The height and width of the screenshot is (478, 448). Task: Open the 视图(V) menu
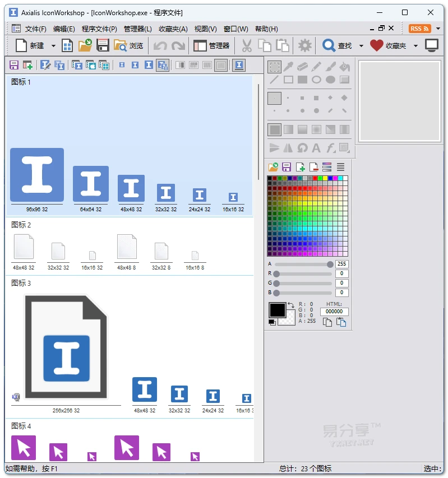[x=205, y=29]
